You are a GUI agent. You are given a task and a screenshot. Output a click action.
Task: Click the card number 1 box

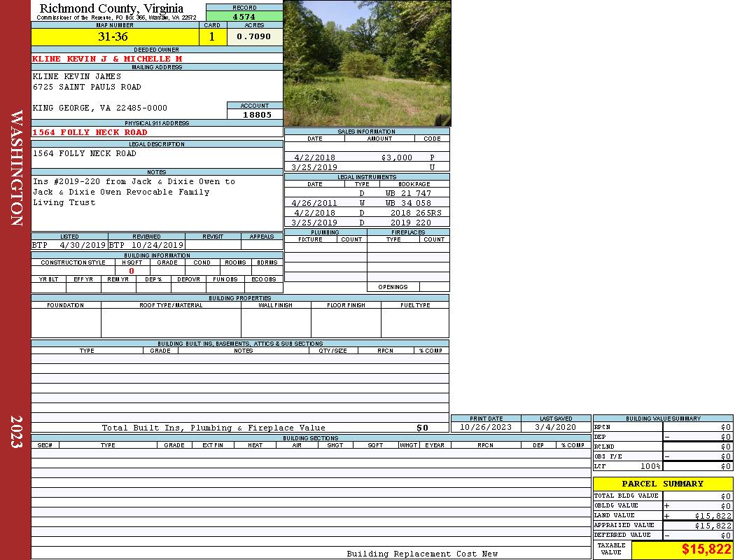tap(212, 37)
